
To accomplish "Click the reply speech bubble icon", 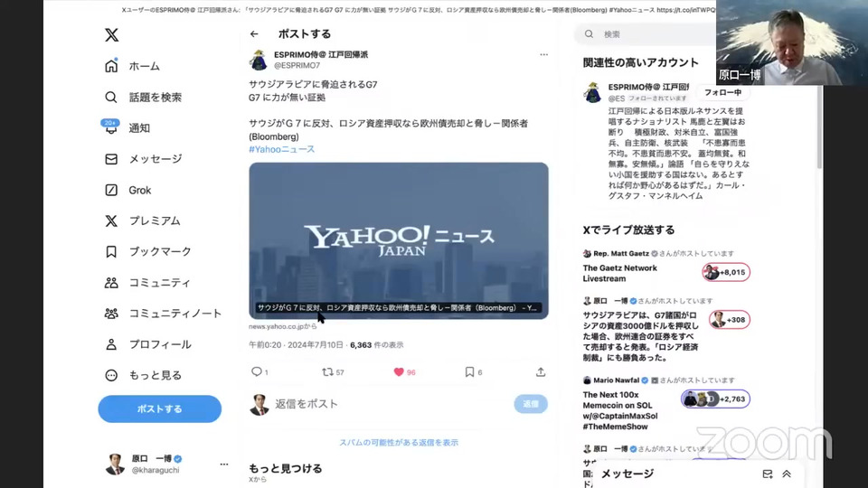I will pos(256,371).
